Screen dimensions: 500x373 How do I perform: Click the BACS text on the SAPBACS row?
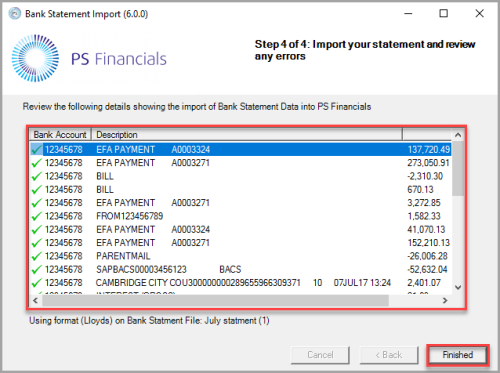tap(230, 270)
